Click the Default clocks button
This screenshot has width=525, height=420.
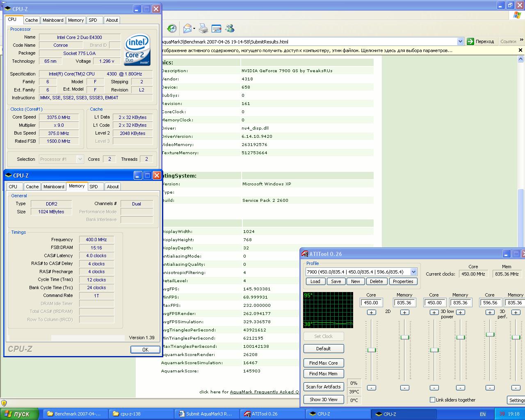[324, 349]
